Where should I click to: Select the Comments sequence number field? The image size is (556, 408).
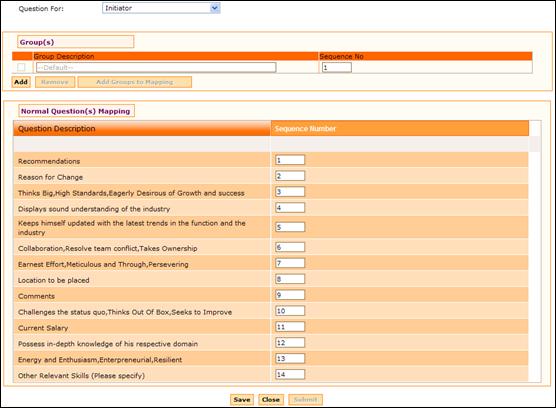[x=290, y=295]
